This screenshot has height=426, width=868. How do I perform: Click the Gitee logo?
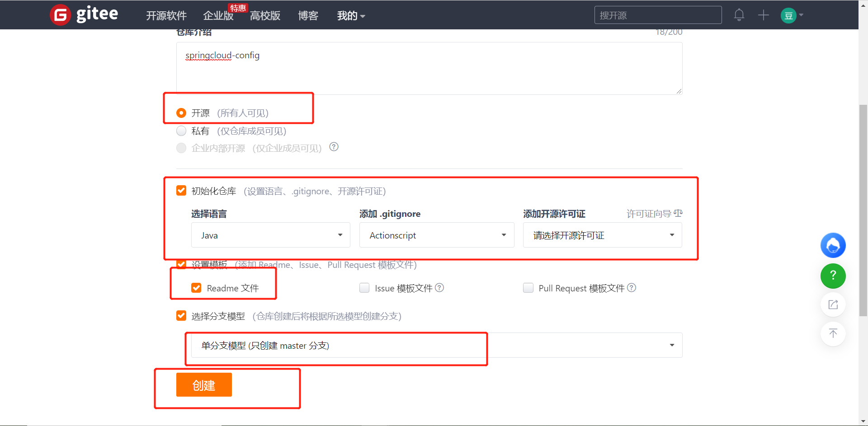[x=84, y=15]
